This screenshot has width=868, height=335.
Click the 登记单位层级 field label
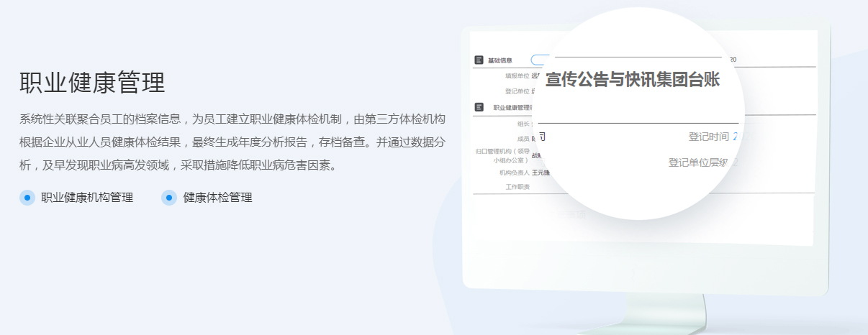(x=698, y=162)
